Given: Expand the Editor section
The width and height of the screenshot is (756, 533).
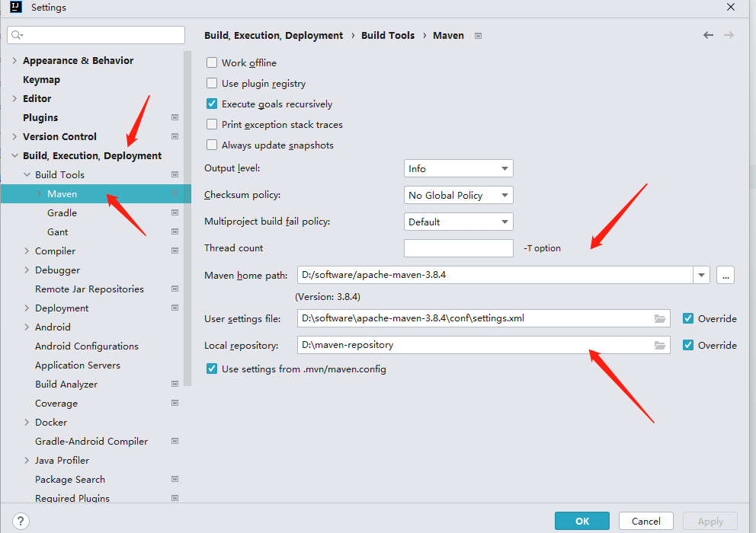Looking at the screenshot, I should point(14,98).
